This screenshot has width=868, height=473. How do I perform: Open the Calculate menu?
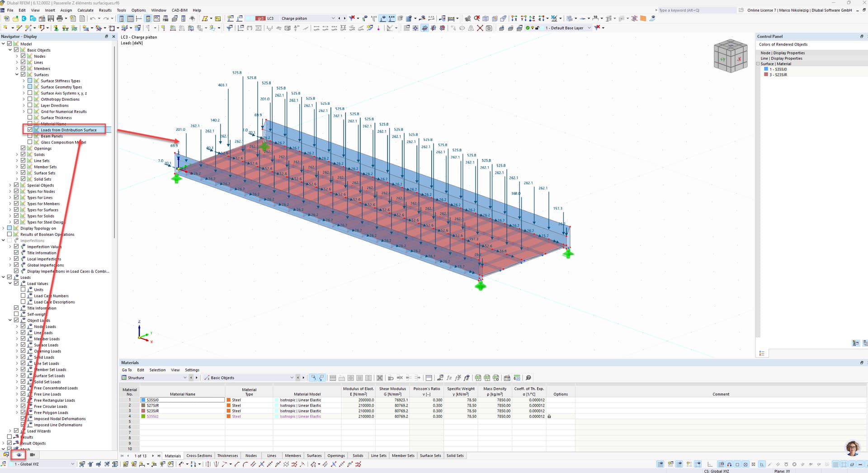[x=85, y=10]
